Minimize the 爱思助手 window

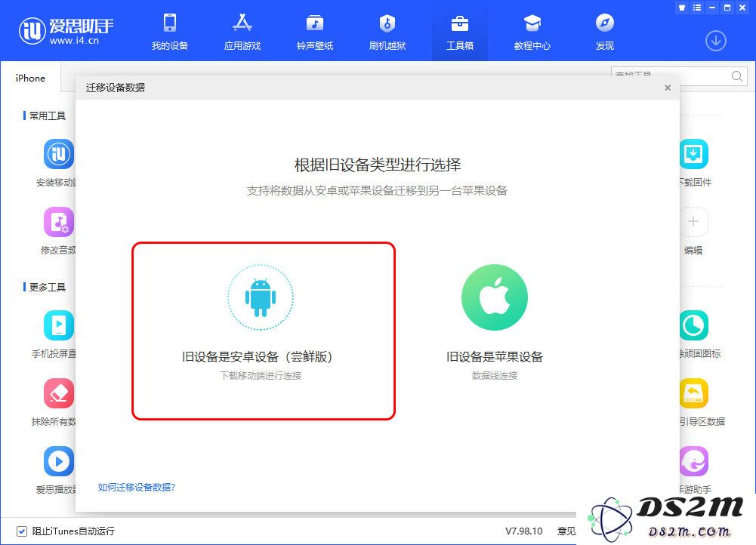(712, 8)
